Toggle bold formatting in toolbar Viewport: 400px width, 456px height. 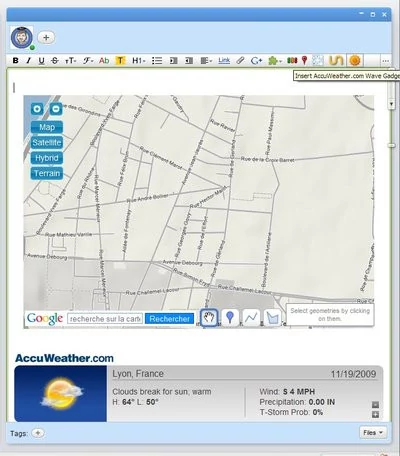pos(15,61)
